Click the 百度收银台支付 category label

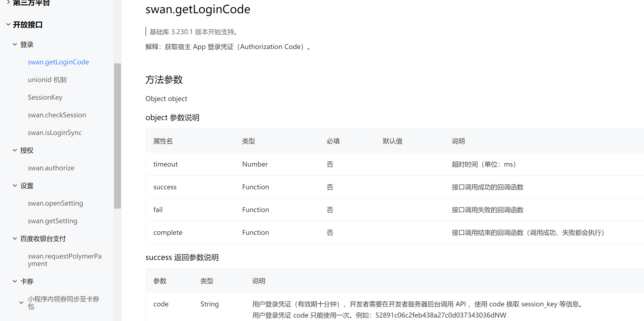coord(43,239)
